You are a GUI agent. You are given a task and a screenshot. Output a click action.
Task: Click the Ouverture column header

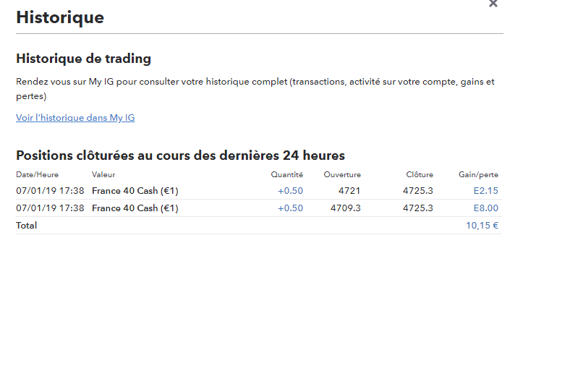point(342,174)
